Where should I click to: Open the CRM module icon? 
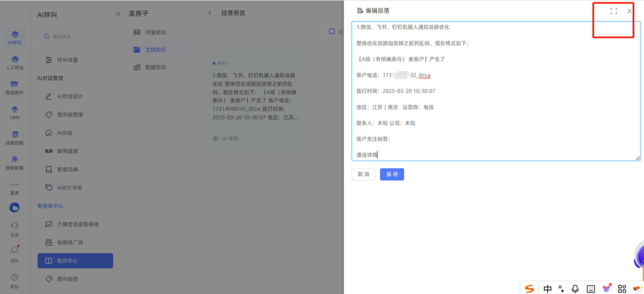point(15,113)
